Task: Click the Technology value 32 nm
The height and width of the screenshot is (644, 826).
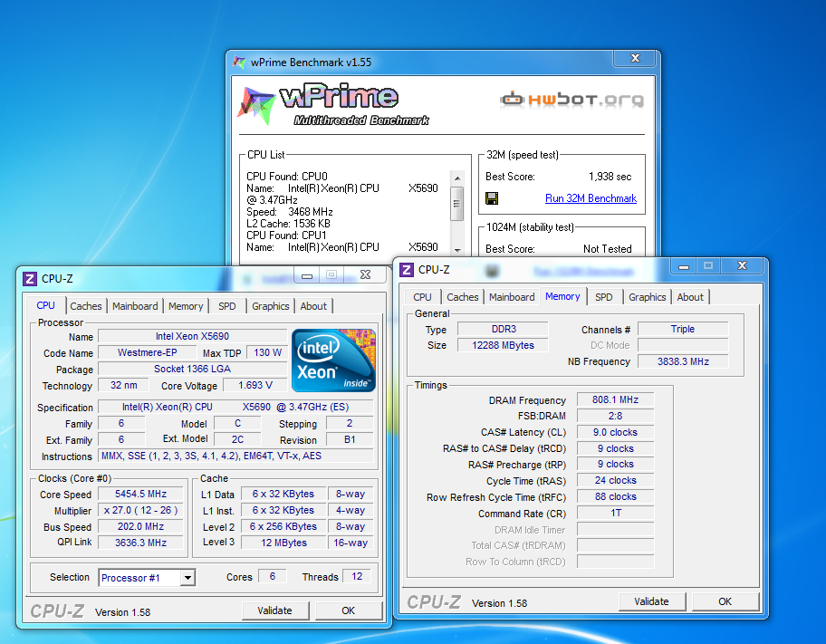Action: 124,385
